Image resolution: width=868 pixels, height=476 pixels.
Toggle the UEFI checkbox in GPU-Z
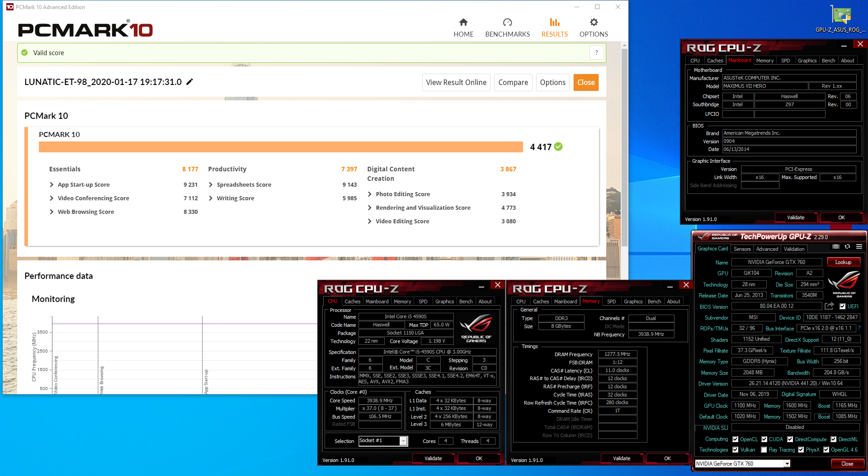tap(842, 306)
